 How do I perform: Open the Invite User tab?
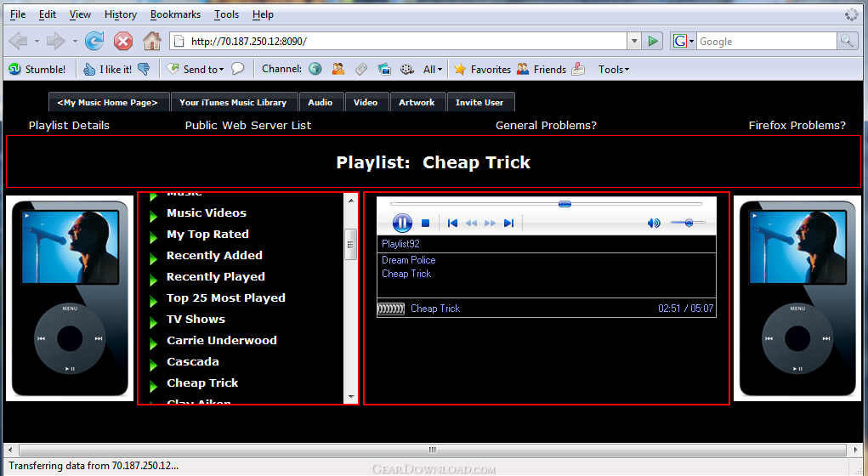[x=479, y=102]
